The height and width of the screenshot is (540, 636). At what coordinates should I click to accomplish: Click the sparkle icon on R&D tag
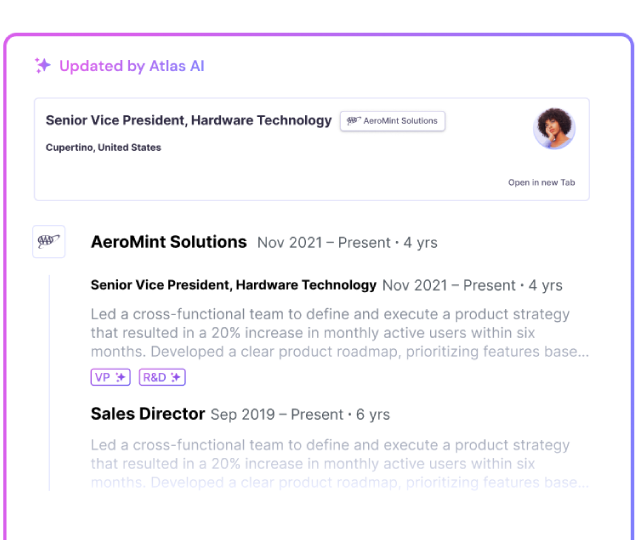176,377
